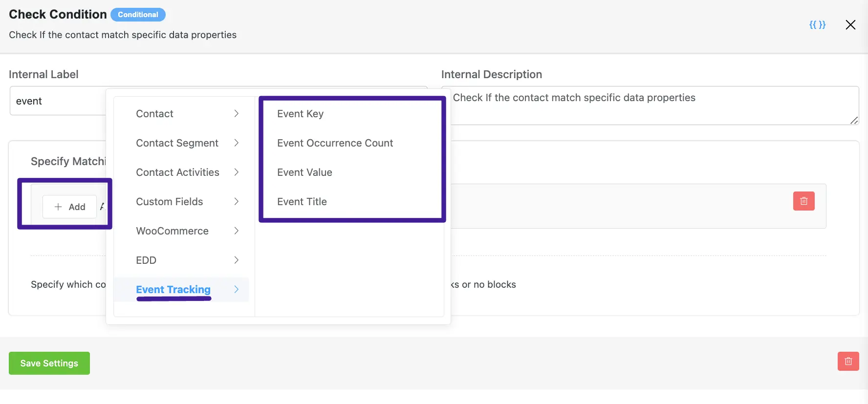The image size is (868, 404).
Task: Open the WooCommerce submenu
Action: tap(181, 231)
